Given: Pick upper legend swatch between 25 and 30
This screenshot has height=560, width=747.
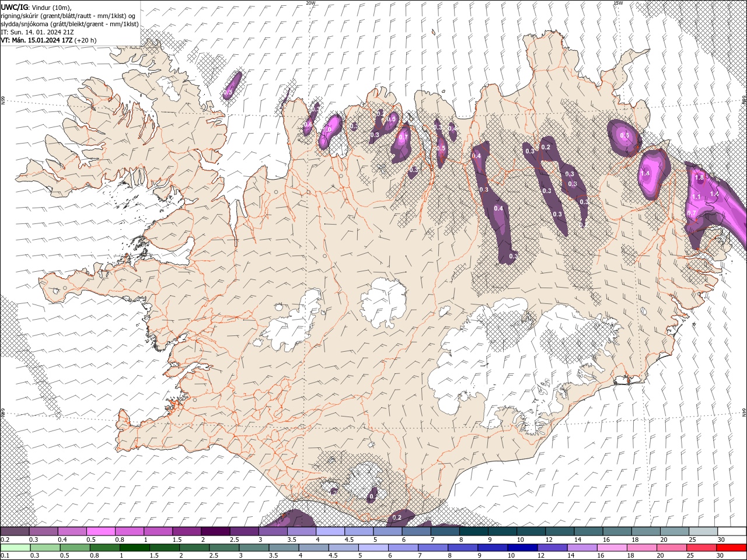Looking at the screenshot, I should (703, 531).
